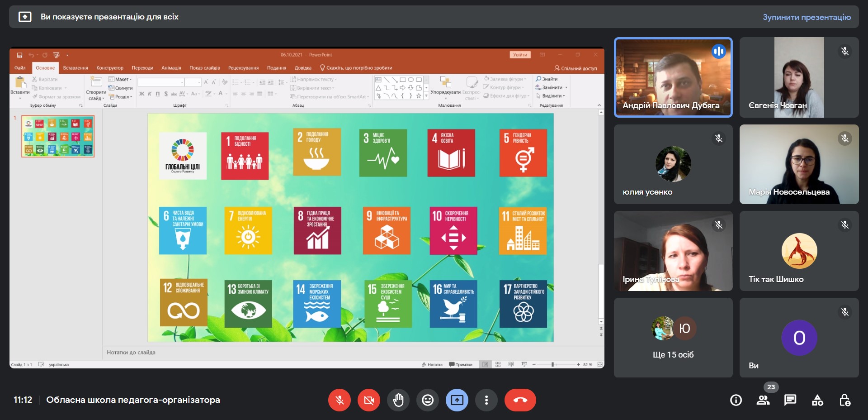Expand the shapes gallery more arrow
The image size is (868, 420).
[x=426, y=96]
